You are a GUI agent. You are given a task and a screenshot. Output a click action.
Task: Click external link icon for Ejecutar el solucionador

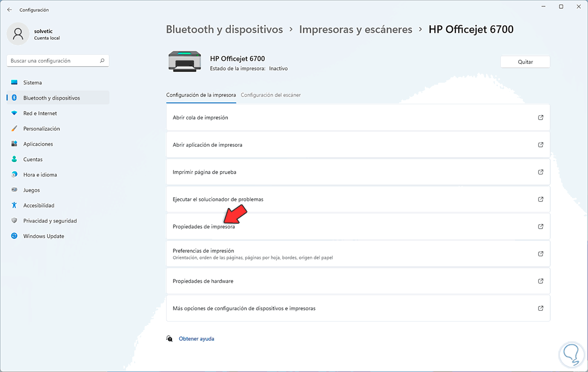(x=540, y=199)
